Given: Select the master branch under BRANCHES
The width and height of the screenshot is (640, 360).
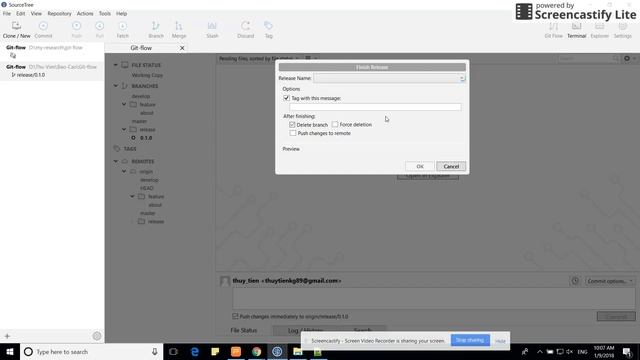Looking at the screenshot, I should [139, 121].
